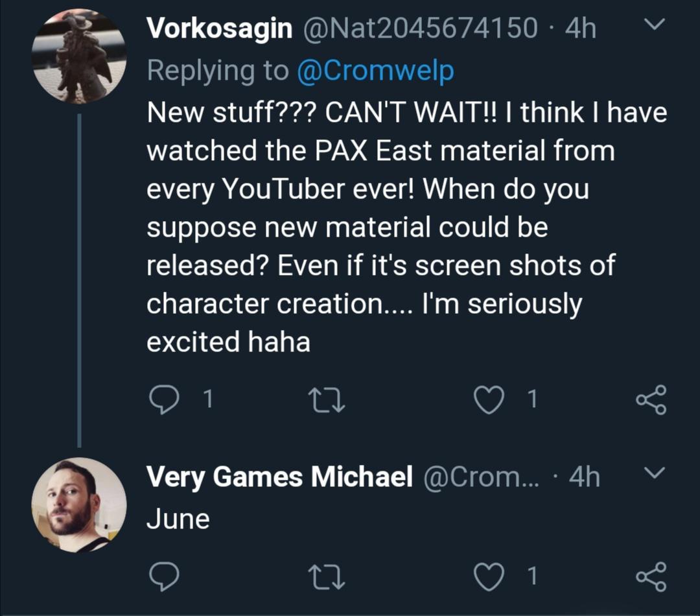Open dropdown arrow on Vorkosagin's tweet
The width and height of the screenshot is (700, 616).
(656, 25)
